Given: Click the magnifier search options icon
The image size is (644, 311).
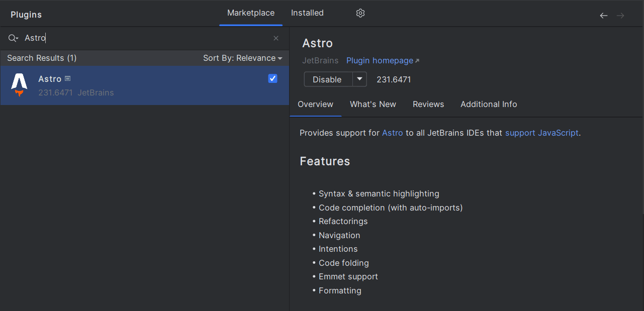Looking at the screenshot, I should click(13, 38).
